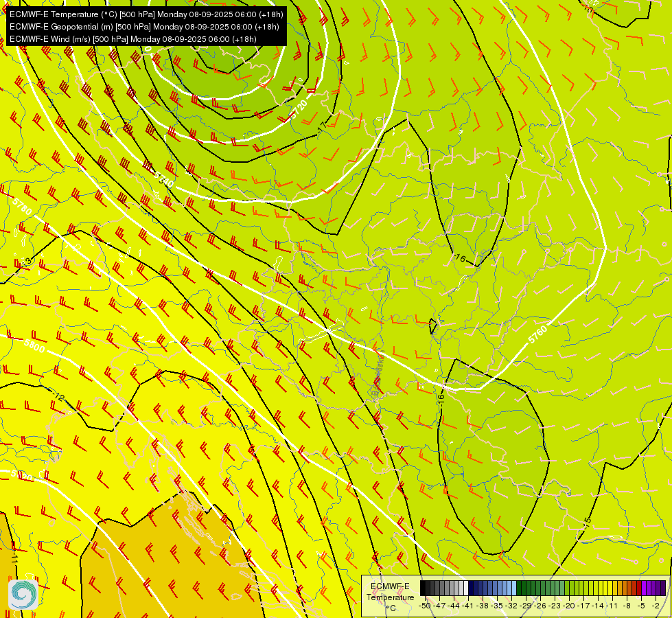Click the 5800 geopotential contour label
This screenshot has height=618, width=672.
point(34,345)
